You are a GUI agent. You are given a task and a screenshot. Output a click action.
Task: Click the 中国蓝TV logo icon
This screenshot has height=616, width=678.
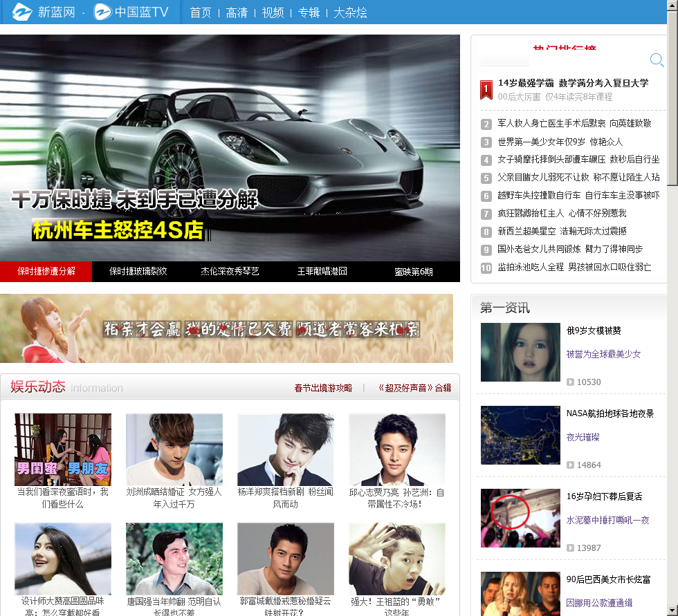pos(103,12)
